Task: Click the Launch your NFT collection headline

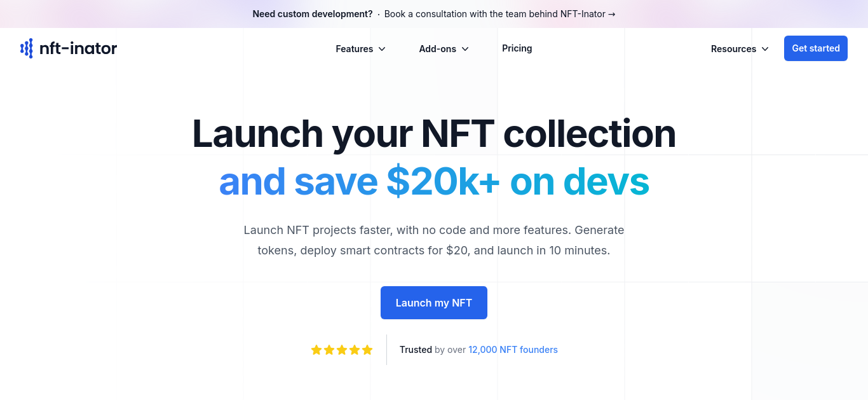Action: pyautogui.click(x=434, y=134)
